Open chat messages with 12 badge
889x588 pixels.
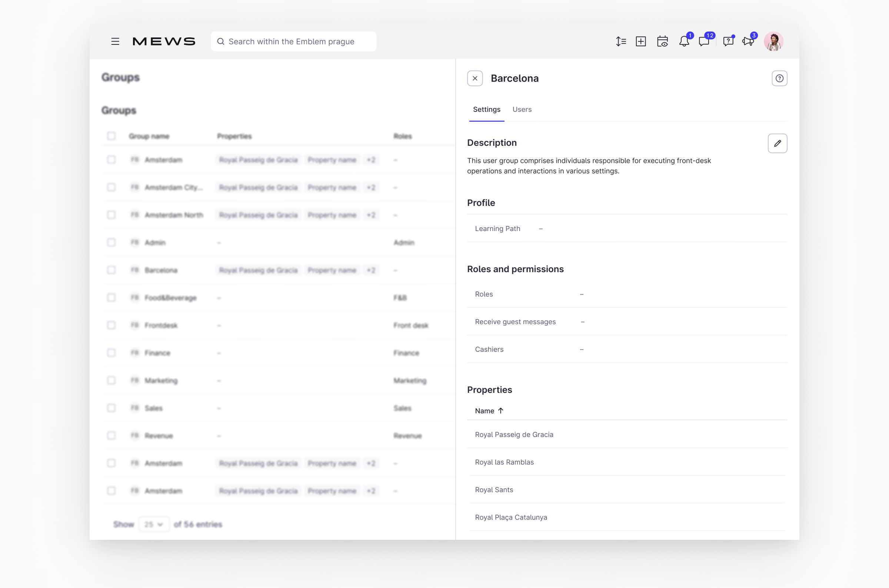click(704, 41)
